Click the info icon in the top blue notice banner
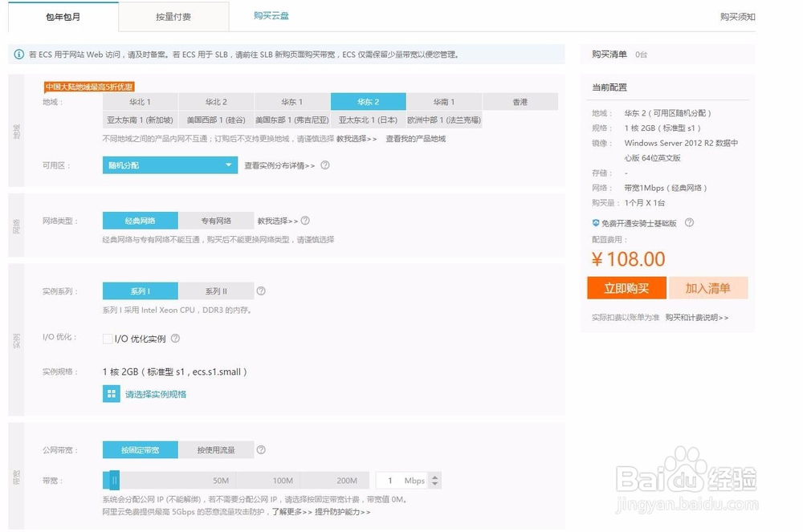 [20, 54]
